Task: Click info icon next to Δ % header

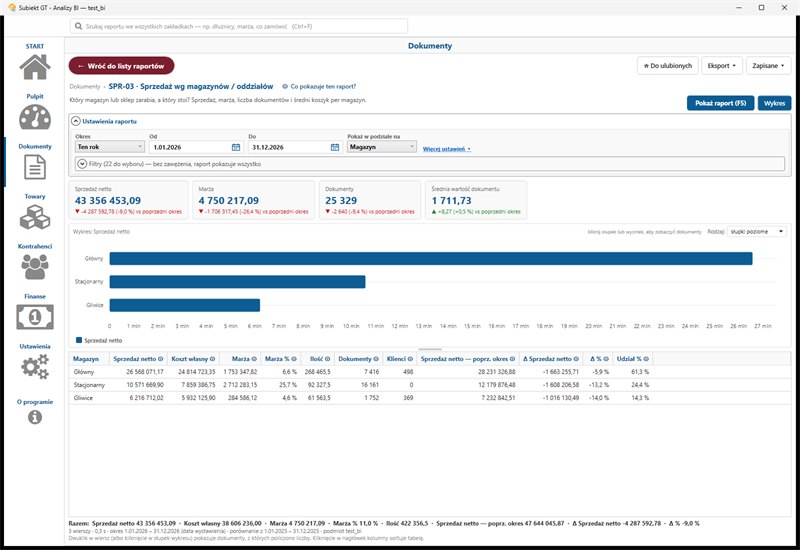Action: click(606, 359)
